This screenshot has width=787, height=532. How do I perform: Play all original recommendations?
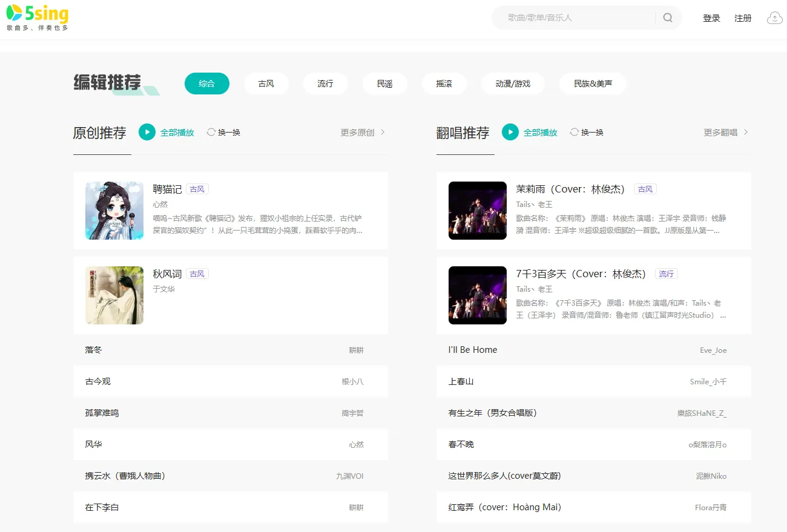pos(147,132)
